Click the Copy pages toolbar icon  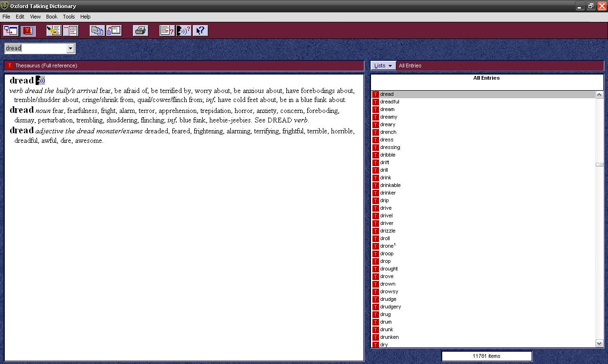[97, 31]
